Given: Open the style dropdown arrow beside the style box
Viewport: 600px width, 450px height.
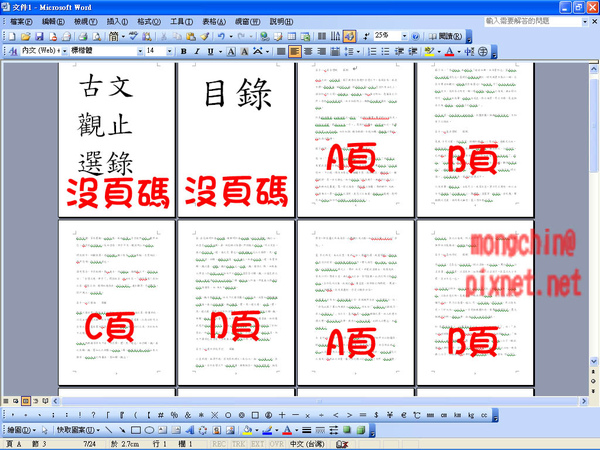Looking at the screenshot, I should click(x=65, y=51).
